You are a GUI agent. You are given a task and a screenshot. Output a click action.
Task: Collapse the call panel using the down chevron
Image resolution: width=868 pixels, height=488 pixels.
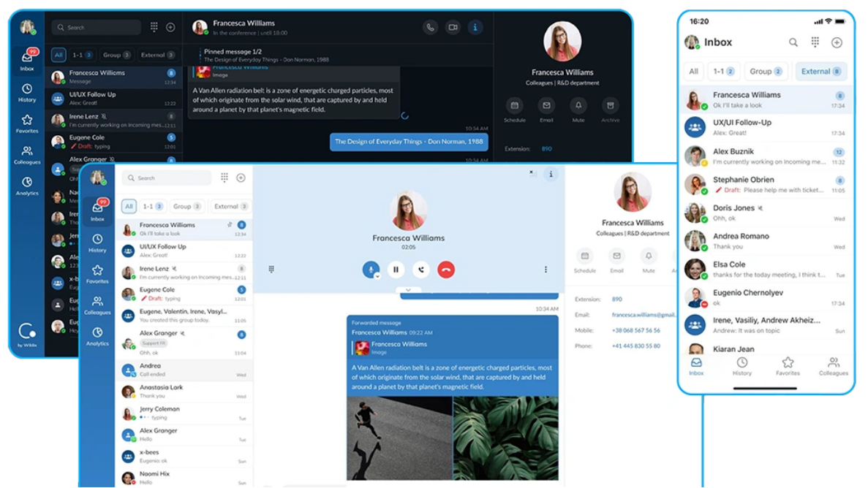point(408,290)
